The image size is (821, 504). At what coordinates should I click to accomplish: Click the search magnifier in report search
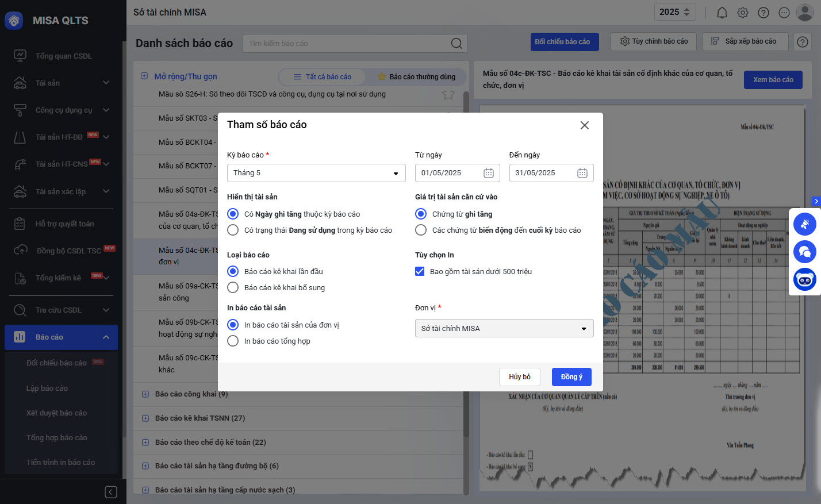tap(456, 44)
